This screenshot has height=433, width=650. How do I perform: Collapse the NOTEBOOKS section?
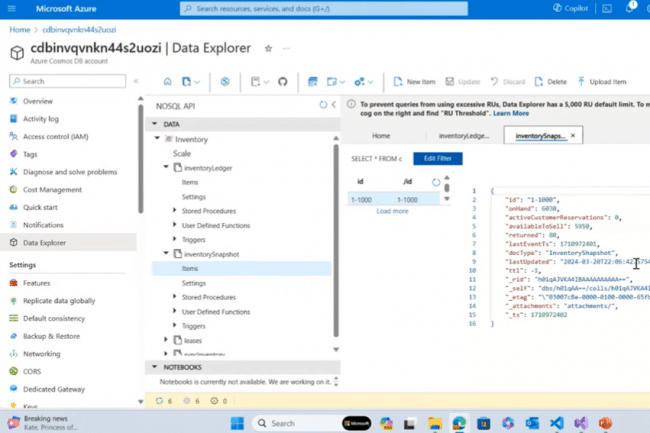pos(155,367)
